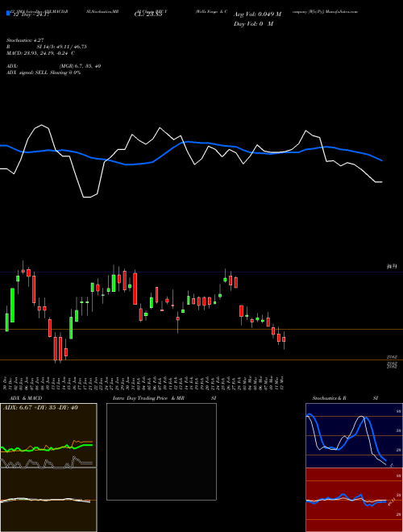Click the Stochastics & RSI panel title
This screenshot has width=403, height=532.
click(345, 398)
